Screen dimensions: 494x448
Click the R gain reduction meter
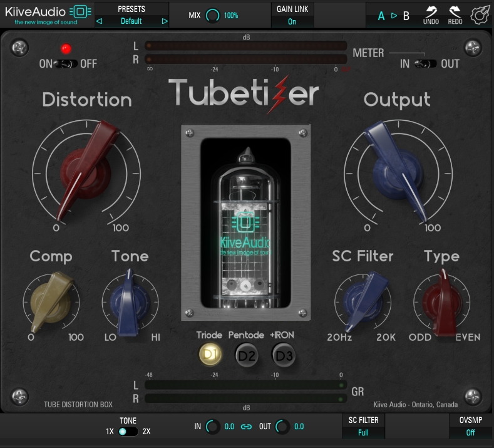pos(245,399)
